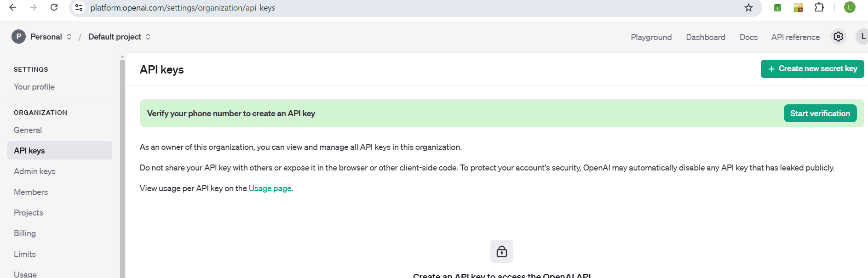Go to Members settings page
Image resolution: width=868 pixels, height=278 pixels.
click(31, 192)
